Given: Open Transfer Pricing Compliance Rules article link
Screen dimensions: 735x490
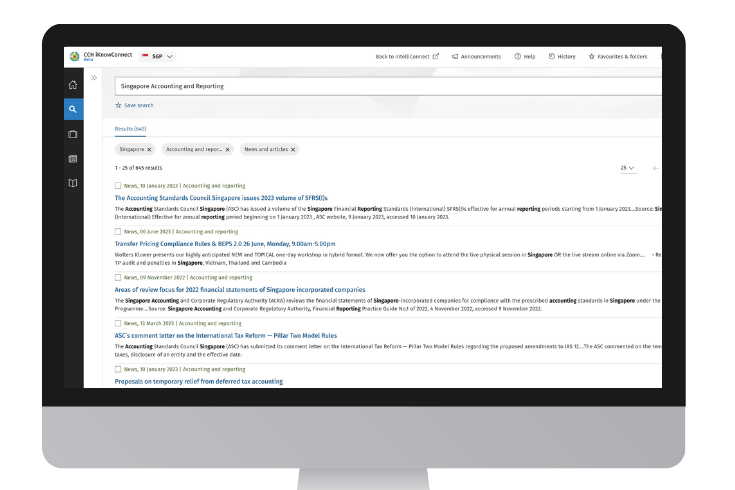Looking at the screenshot, I should click(225, 243).
